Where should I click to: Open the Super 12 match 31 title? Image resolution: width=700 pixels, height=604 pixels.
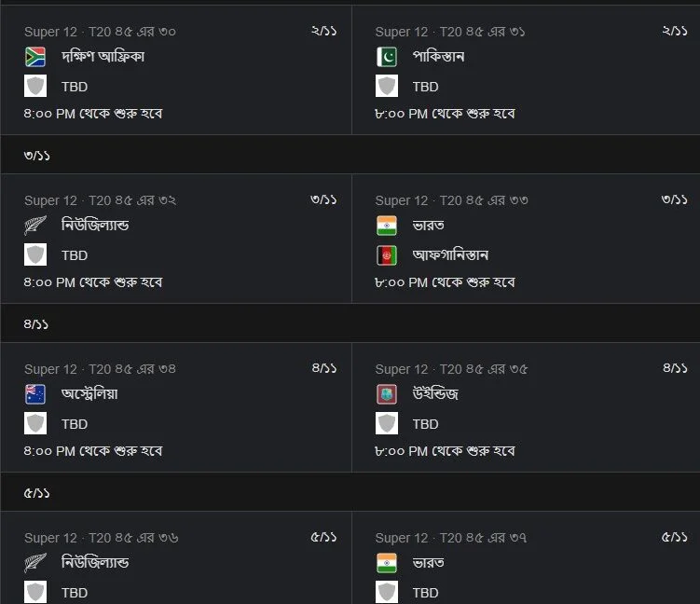pos(450,32)
